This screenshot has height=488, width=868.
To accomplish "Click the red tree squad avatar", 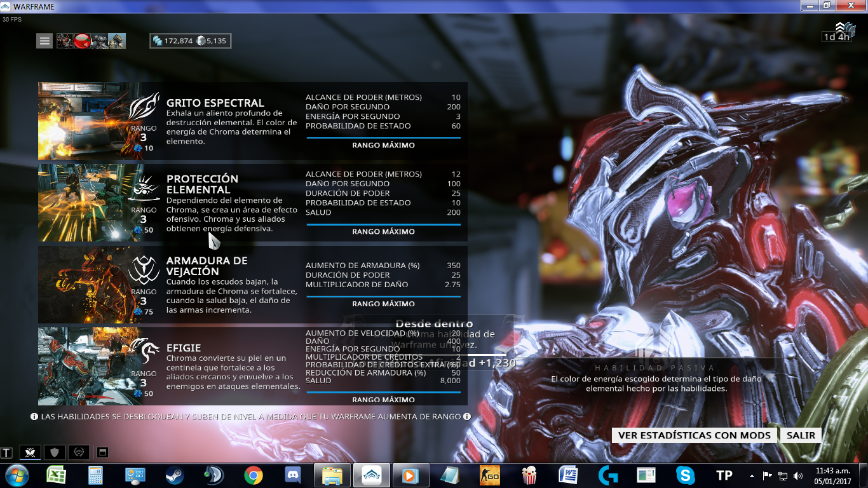I will [x=82, y=41].
